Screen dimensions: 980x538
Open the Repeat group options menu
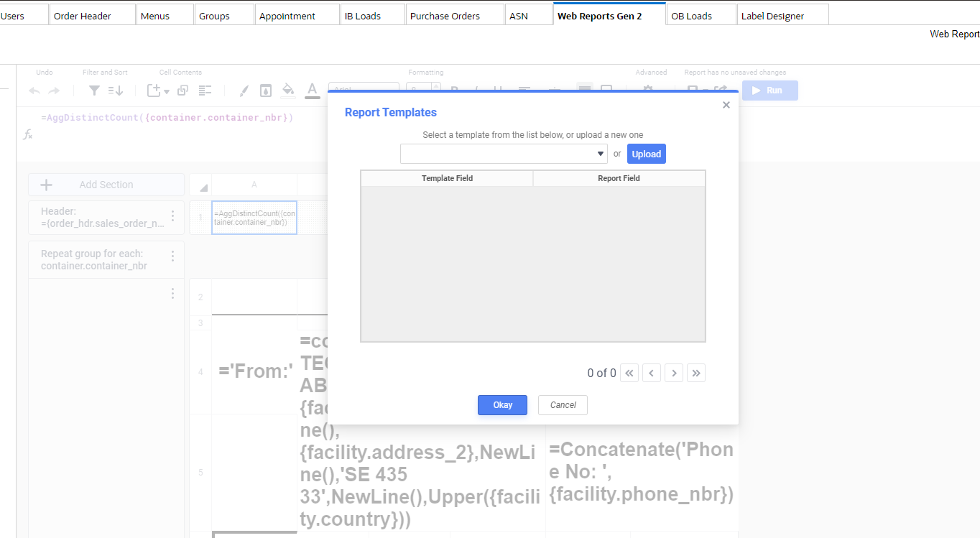click(x=172, y=256)
